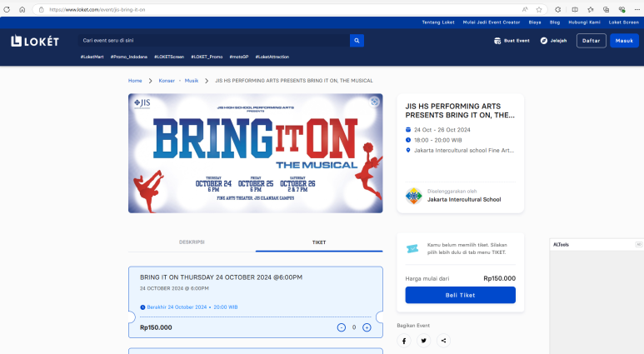This screenshot has height=354, width=644.
Task: Open the Blog menu item
Action: (555, 22)
